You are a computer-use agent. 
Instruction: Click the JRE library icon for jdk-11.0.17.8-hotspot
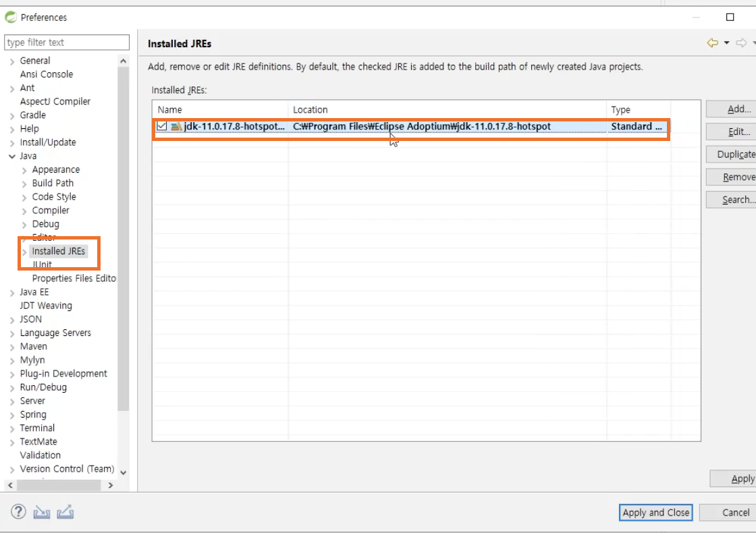[176, 126]
